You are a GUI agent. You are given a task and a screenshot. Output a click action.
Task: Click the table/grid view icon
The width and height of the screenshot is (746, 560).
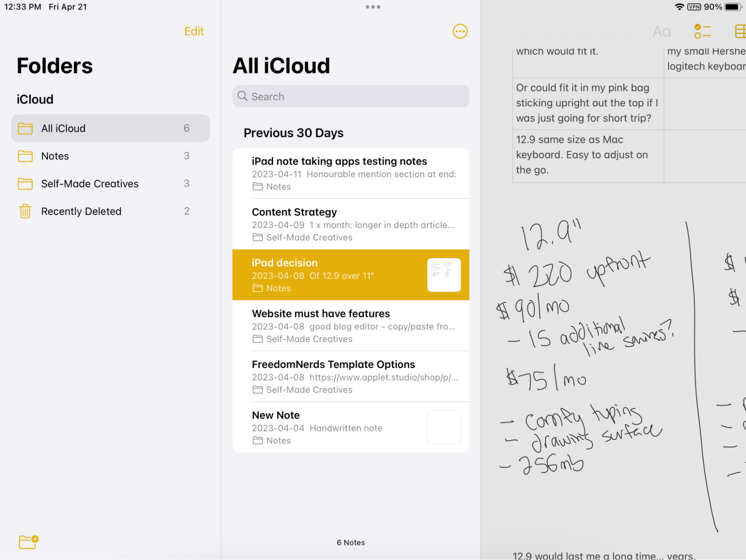click(x=740, y=31)
